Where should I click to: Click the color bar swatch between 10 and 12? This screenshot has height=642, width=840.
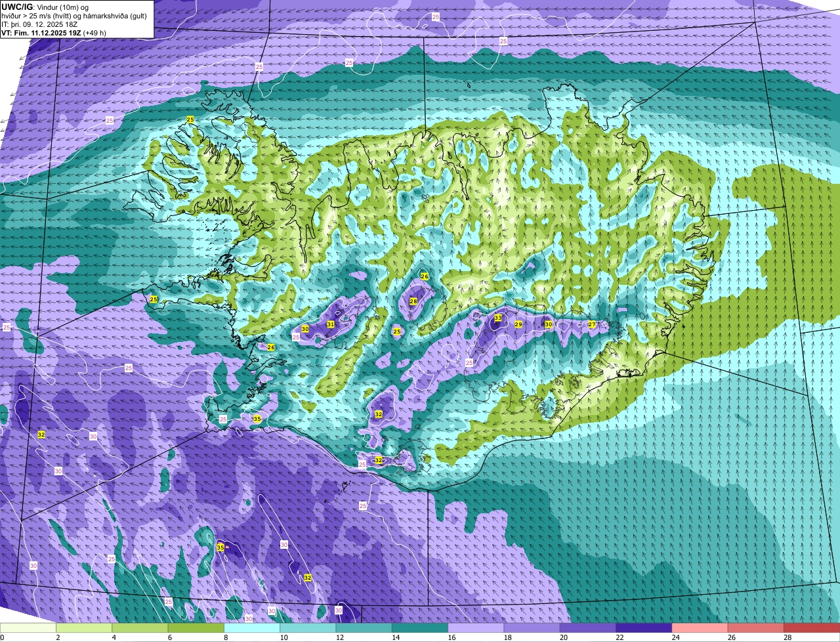point(308,628)
